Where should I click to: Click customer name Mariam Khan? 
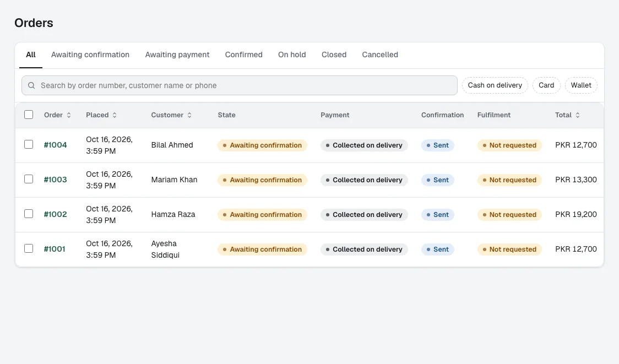tap(174, 180)
